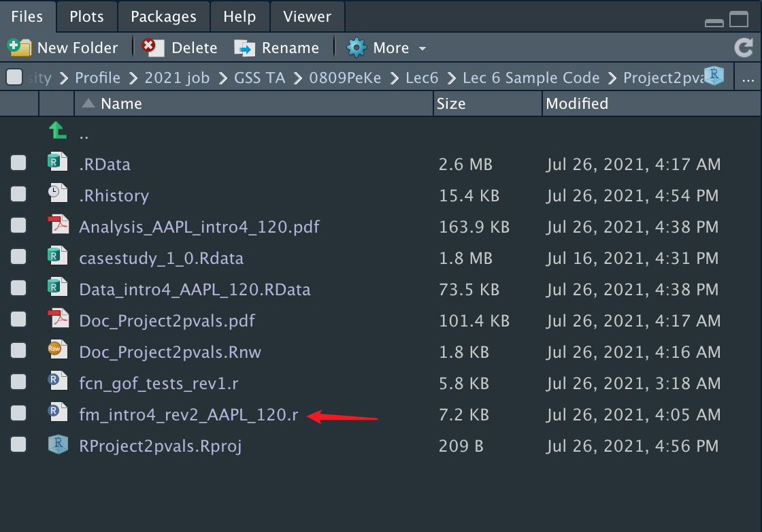Viewport: 762px width, 532px height.
Task: Click the ellipsis browse path button
Action: (x=748, y=78)
